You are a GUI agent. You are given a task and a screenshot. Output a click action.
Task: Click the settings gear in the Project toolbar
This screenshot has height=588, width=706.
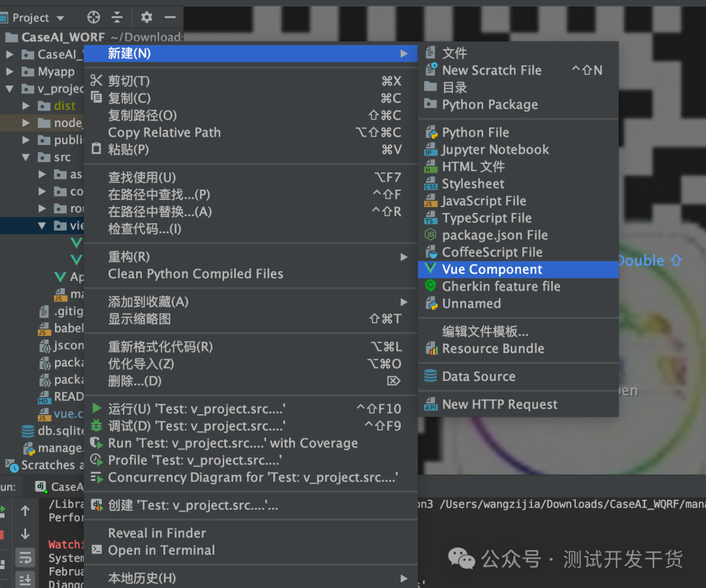(146, 18)
